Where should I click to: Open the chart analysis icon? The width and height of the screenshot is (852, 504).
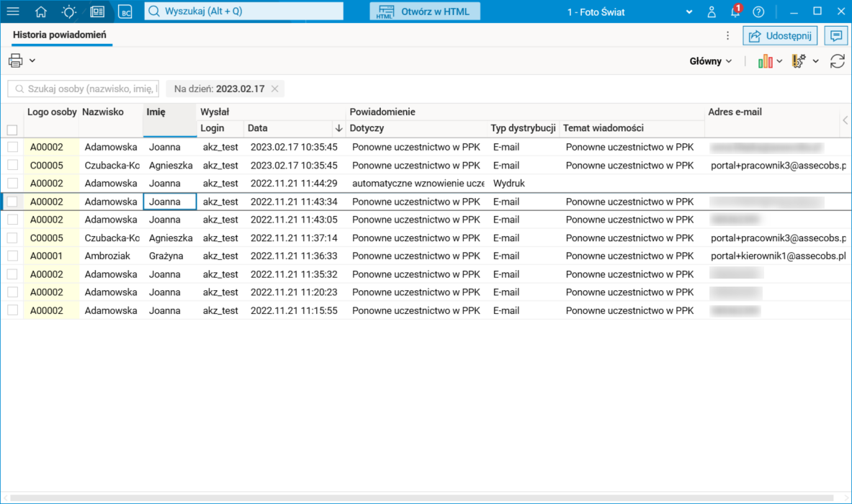tap(765, 60)
